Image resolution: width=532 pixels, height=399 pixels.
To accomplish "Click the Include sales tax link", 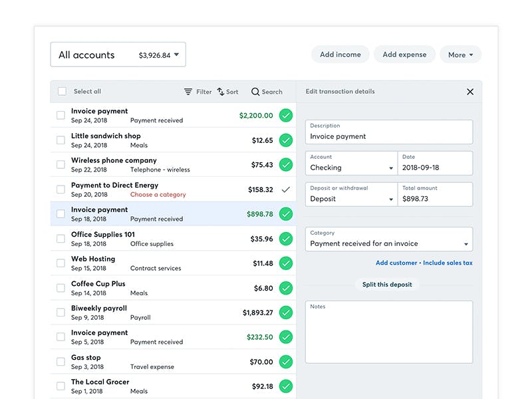I will pos(448,263).
